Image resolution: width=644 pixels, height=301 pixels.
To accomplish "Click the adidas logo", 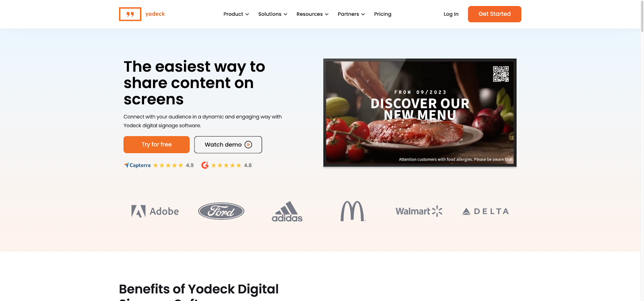I will click(x=287, y=211).
